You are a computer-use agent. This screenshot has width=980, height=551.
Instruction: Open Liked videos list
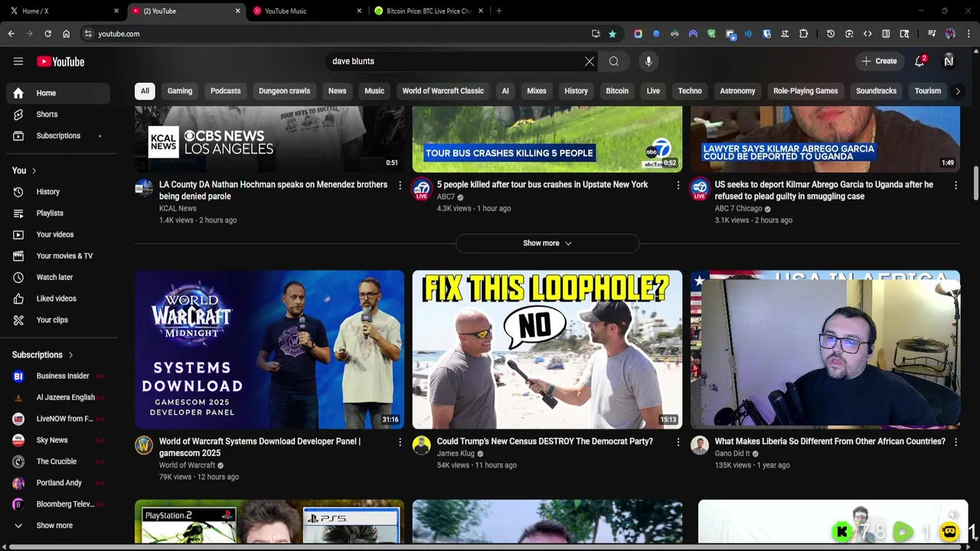[x=58, y=299]
